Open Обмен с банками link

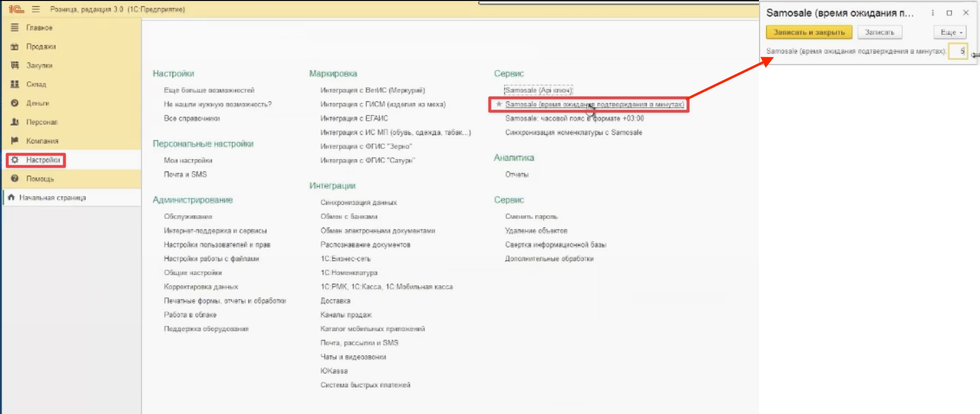(349, 217)
